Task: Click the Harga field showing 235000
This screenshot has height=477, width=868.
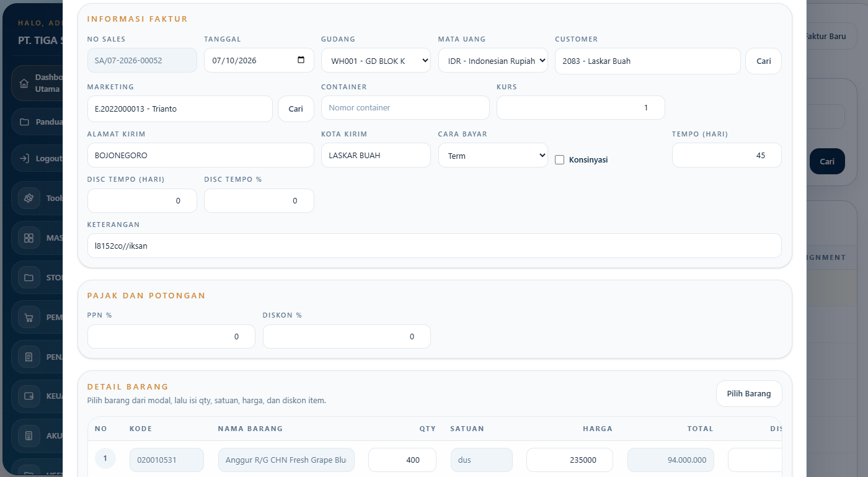Action: 570,460
